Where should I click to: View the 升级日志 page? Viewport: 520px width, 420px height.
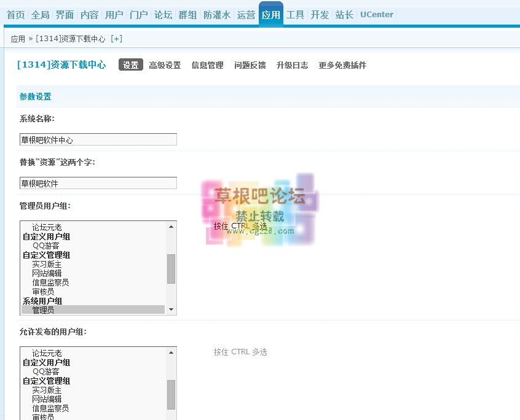click(x=292, y=65)
